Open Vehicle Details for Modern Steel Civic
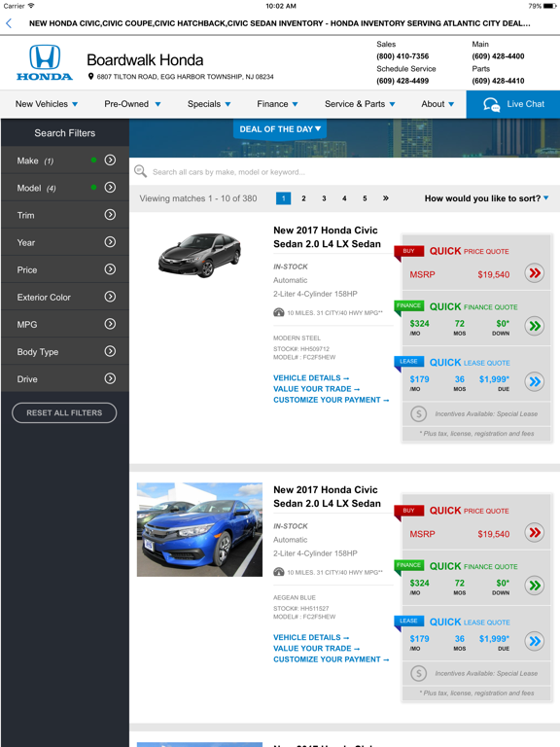This screenshot has height=747, width=560. (x=311, y=377)
